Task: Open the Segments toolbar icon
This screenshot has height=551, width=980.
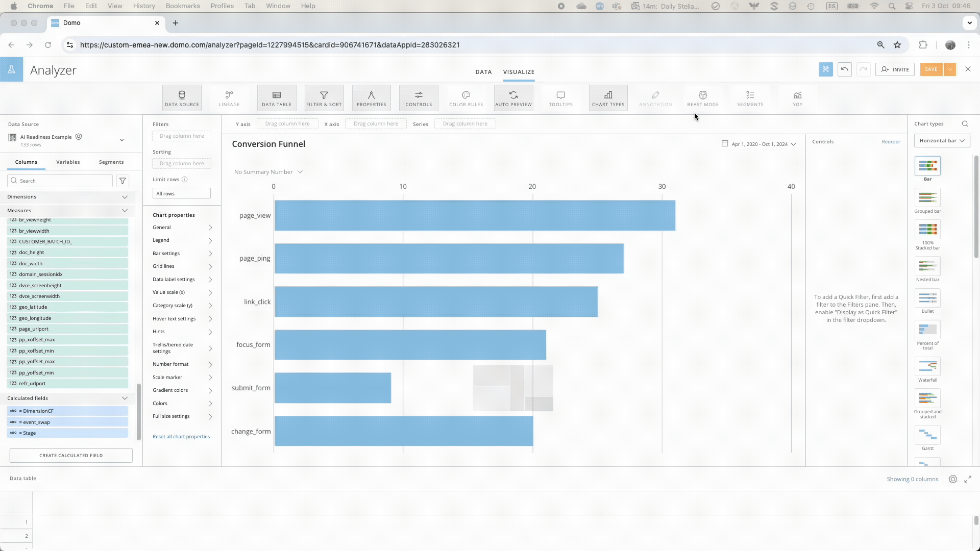Action: click(x=750, y=98)
